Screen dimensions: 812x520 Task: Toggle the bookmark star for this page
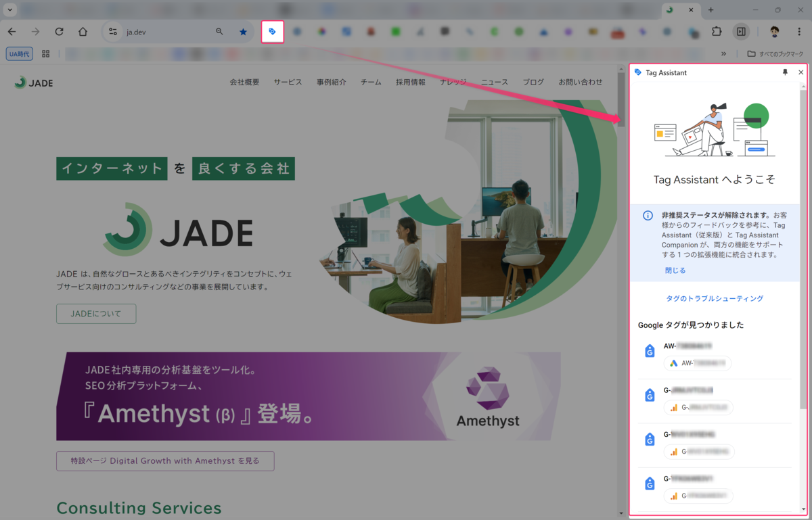pyautogui.click(x=243, y=32)
